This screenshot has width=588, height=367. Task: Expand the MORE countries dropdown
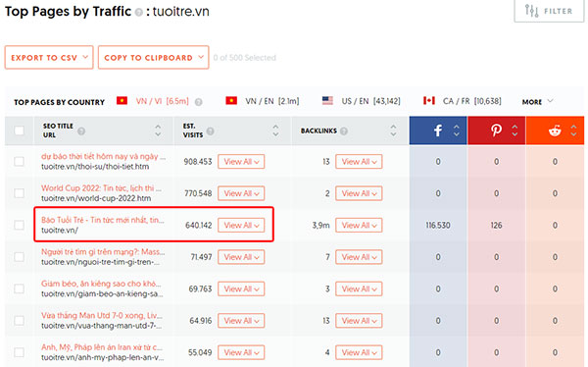537,102
